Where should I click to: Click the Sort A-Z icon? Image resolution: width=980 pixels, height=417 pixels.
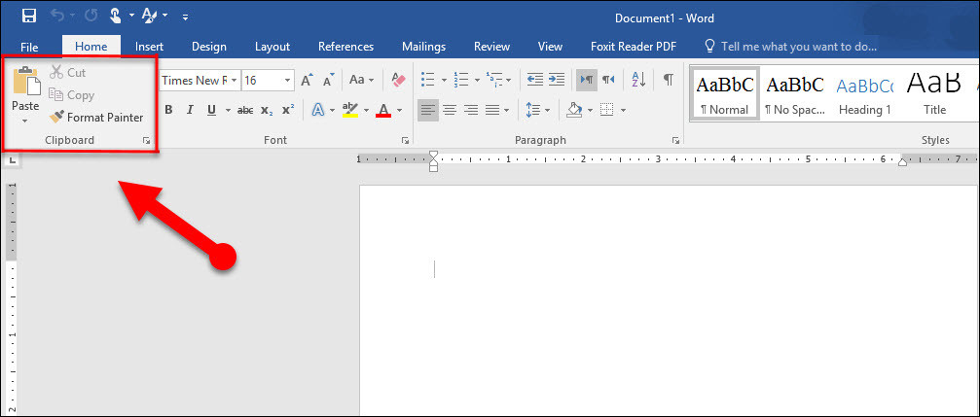coord(638,80)
